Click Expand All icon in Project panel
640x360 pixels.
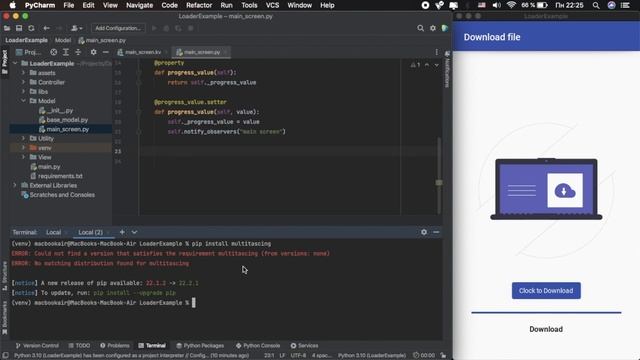[x=66, y=52]
